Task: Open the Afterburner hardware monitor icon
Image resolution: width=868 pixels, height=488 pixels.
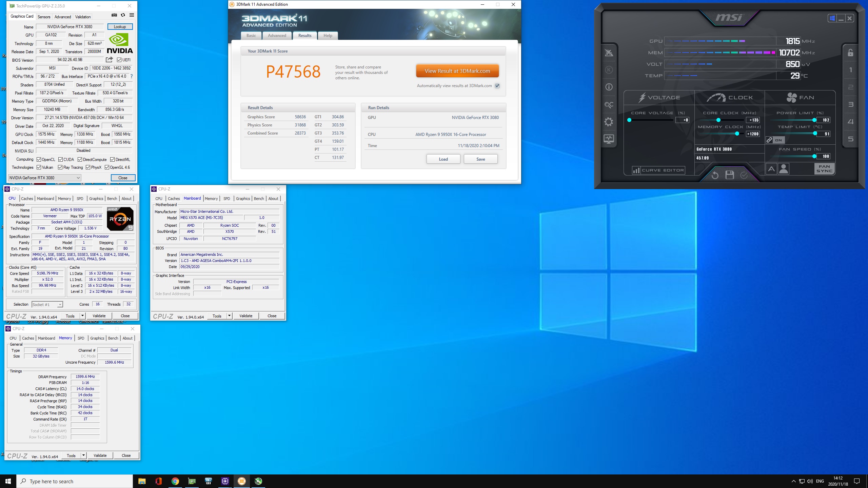Action: pos(609,139)
